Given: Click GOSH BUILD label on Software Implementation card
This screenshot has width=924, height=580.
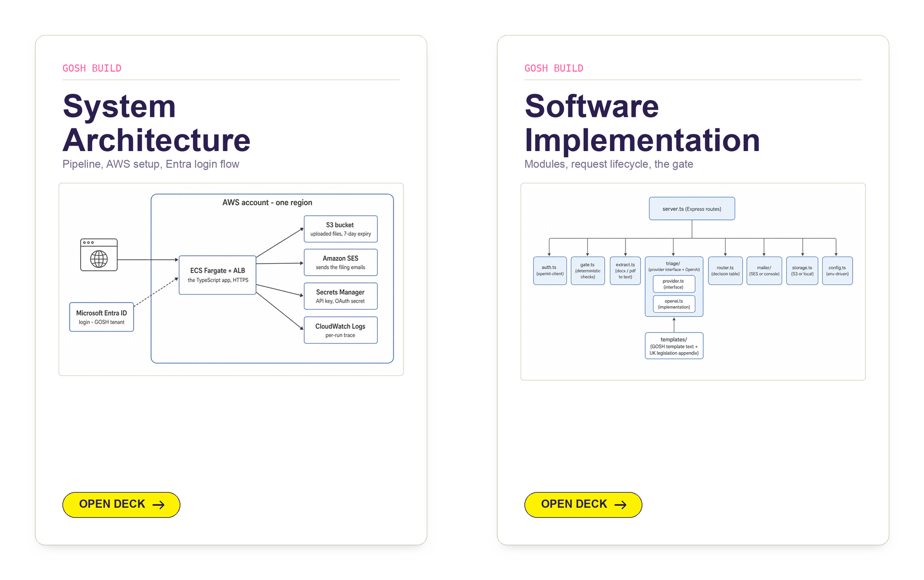Looking at the screenshot, I should [x=554, y=68].
